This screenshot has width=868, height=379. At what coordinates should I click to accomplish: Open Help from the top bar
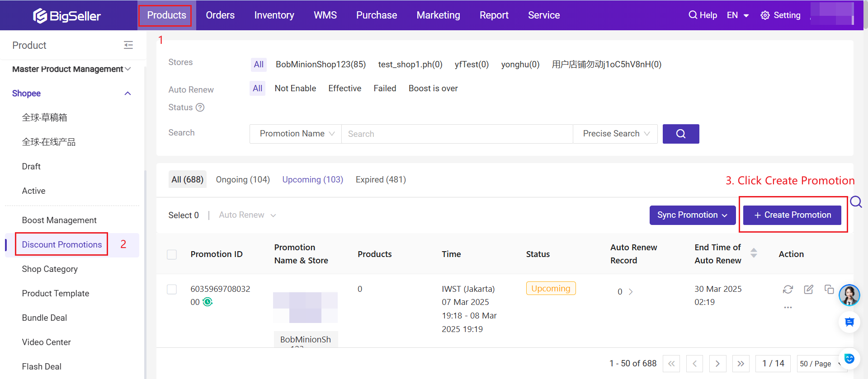tap(703, 15)
